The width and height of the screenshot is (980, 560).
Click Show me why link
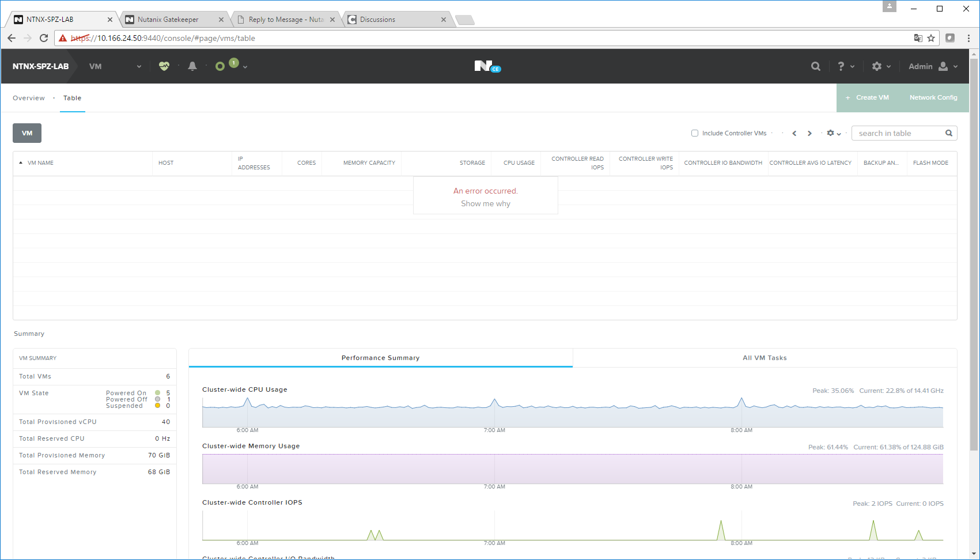coord(485,203)
